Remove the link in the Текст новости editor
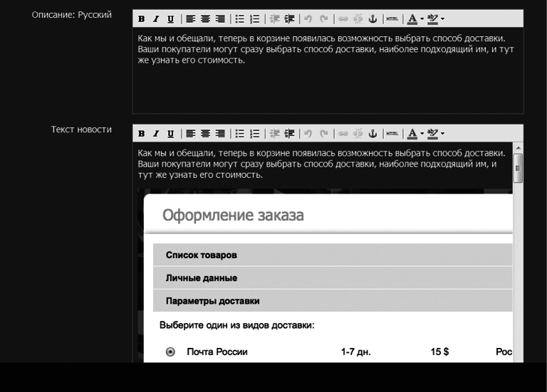Image resolution: width=547 pixels, height=392 pixels. pyautogui.click(x=358, y=134)
